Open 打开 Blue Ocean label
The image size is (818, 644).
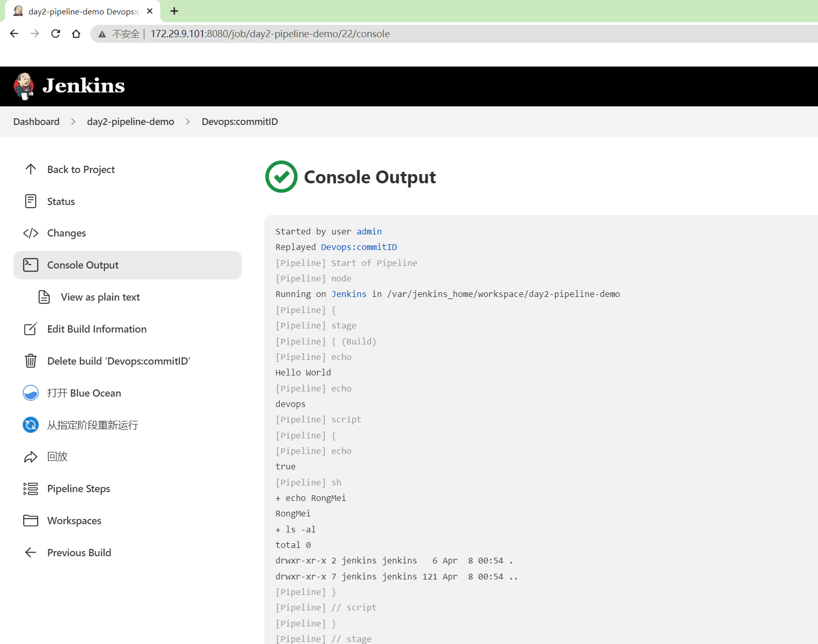tap(84, 393)
